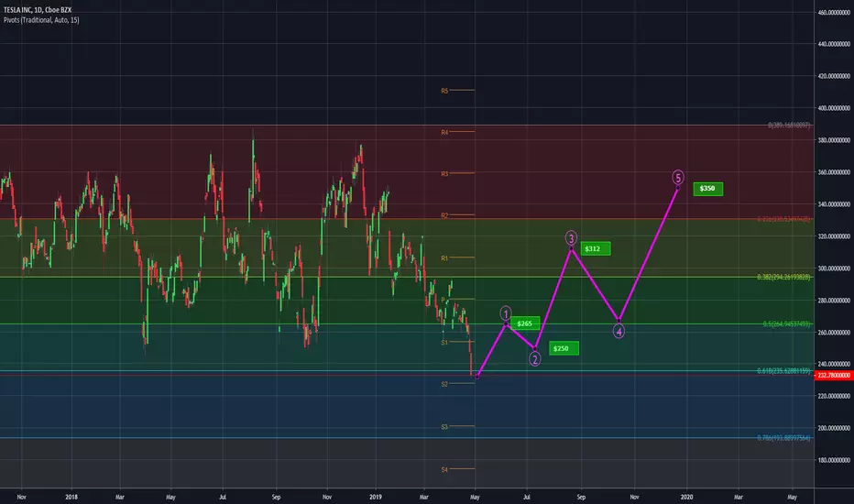Image resolution: width=854 pixels, height=504 pixels.
Task: Click 360.00 on the price axis
Action: (x=834, y=172)
